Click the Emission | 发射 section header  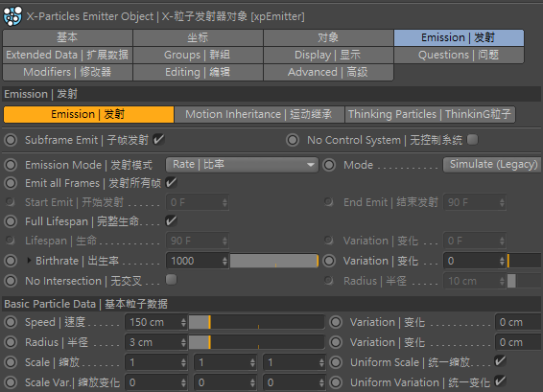(271, 94)
